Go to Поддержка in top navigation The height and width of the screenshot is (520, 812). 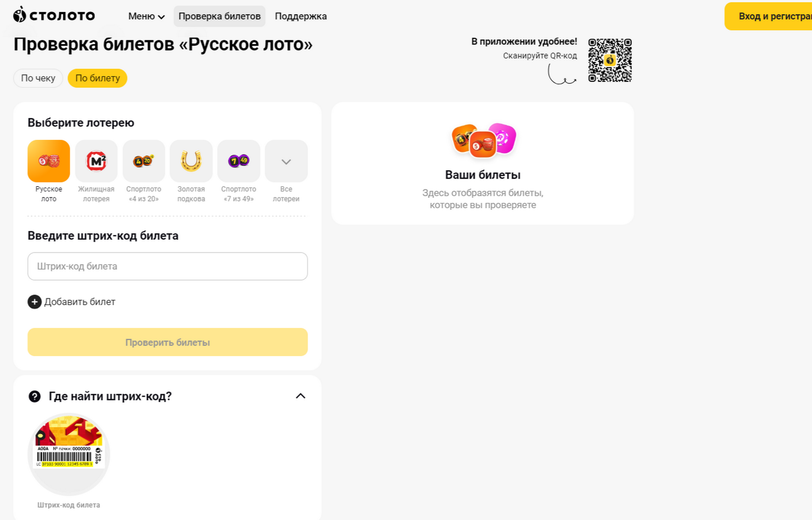301,16
